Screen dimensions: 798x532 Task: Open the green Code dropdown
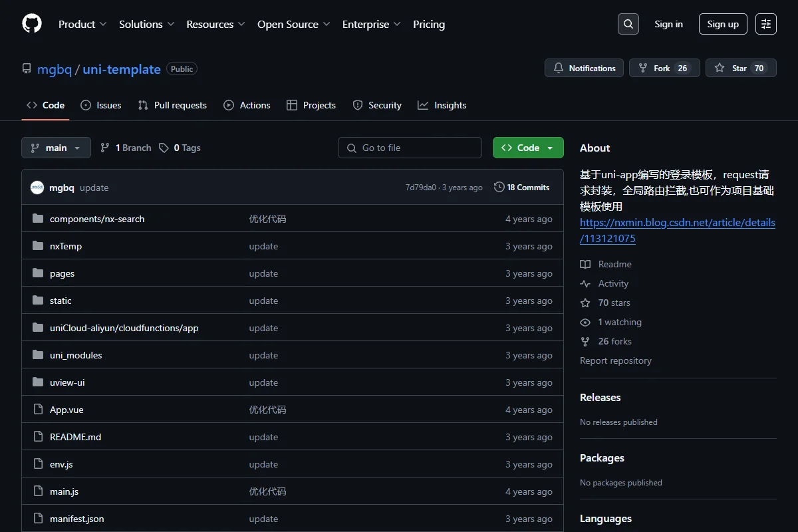click(528, 148)
